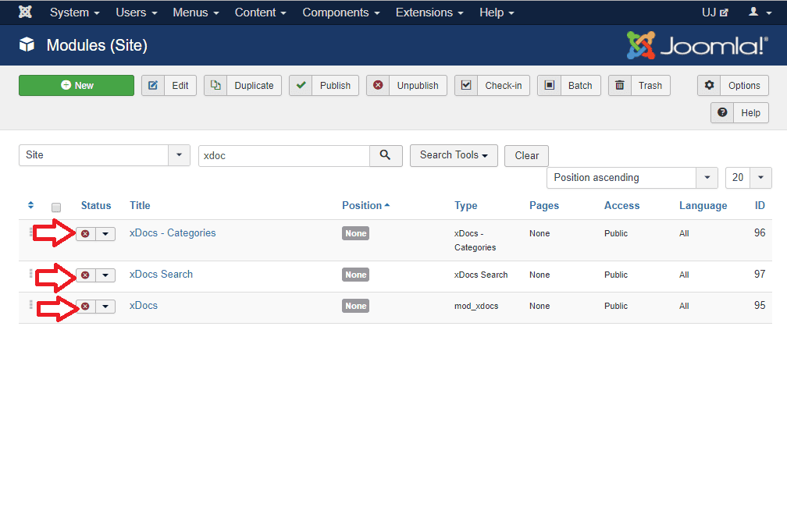The height and width of the screenshot is (532, 787).
Task: Click the search text field containing xdoc
Action: pos(283,155)
